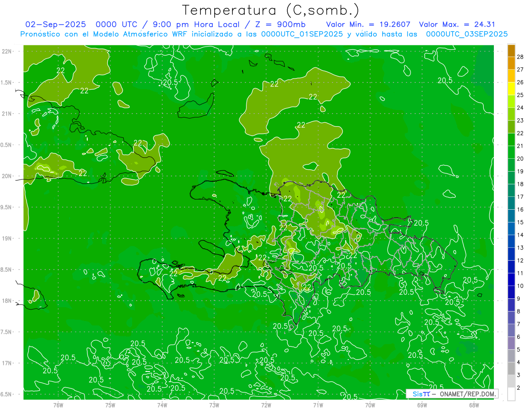Click the green swatch between 20 and 21
Viewport: 532px width, 411px height.
point(511,152)
